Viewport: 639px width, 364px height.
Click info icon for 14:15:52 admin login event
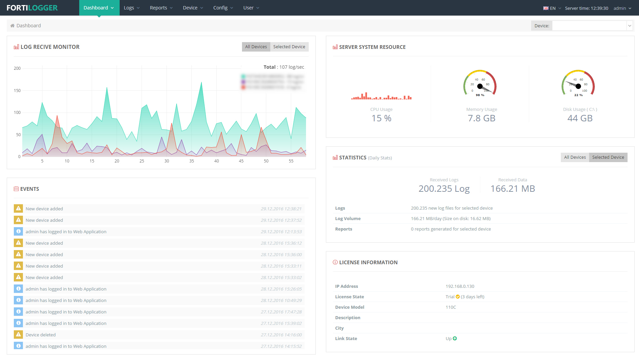(x=18, y=346)
